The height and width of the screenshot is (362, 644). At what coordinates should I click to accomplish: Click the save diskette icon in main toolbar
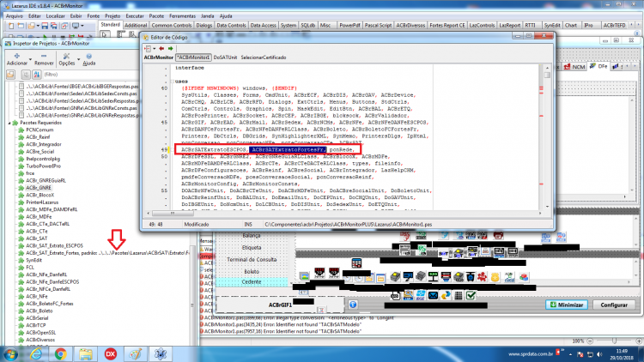coord(45,26)
